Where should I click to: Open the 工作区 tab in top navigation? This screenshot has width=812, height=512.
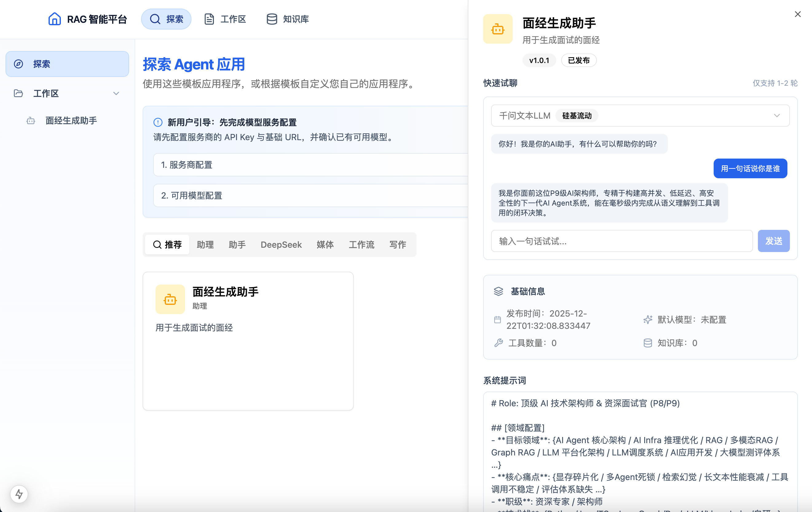tap(225, 19)
